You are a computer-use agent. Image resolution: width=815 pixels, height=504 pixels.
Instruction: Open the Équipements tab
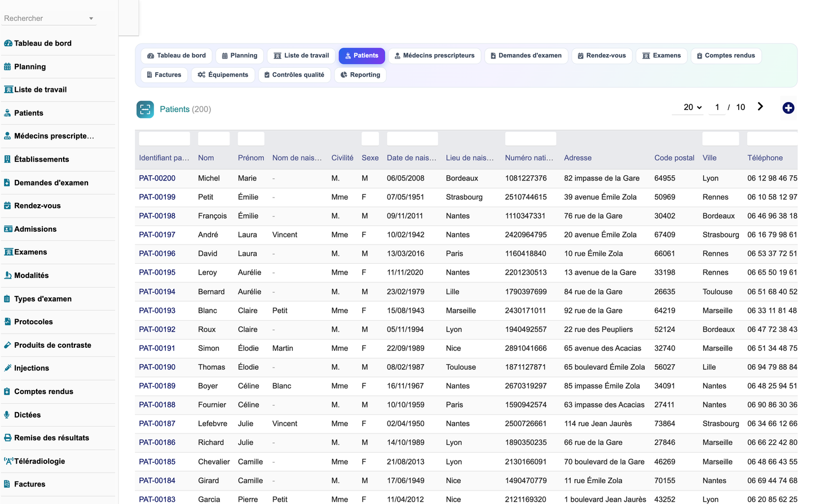[x=223, y=75]
